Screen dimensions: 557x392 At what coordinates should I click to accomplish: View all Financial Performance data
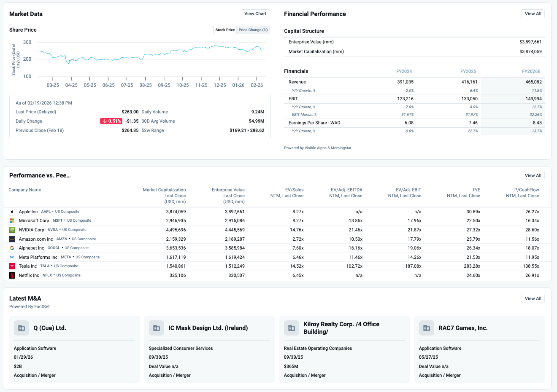coord(533,13)
